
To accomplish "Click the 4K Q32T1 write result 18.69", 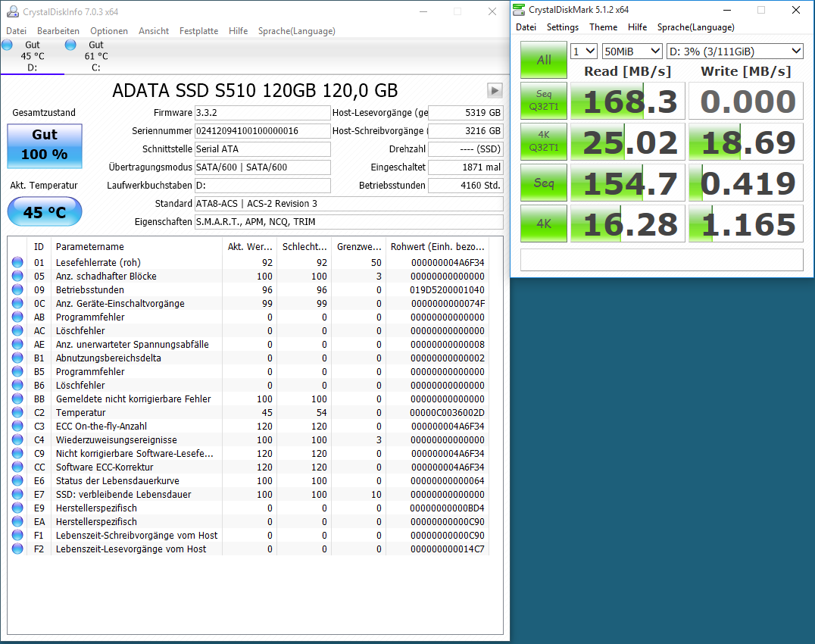I will [746, 142].
